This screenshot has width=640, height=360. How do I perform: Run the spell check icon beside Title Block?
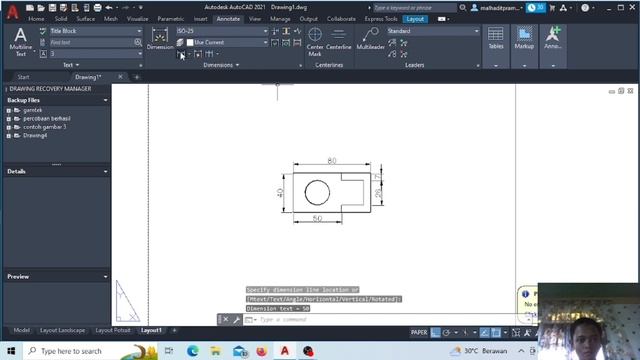tap(43, 31)
